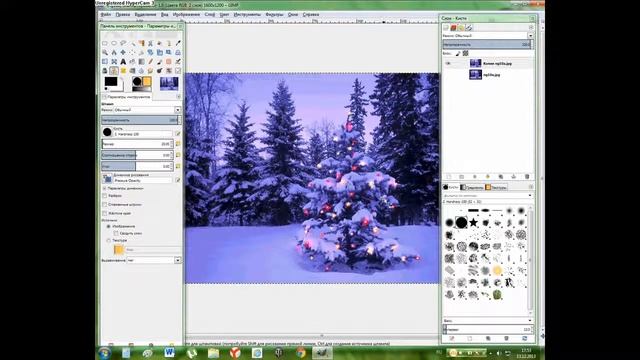The height and width of the screenshot is (360, 640).
Task: Select the Bucket Fill tool
Action: coord(132,62)
